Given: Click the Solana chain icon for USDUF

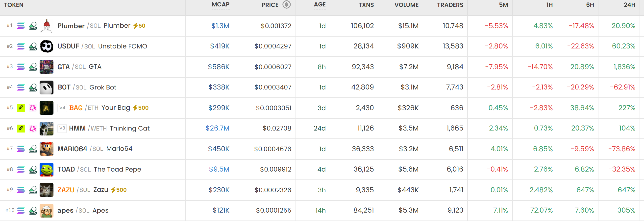Looking at the screenshot, I should [21, 46].
